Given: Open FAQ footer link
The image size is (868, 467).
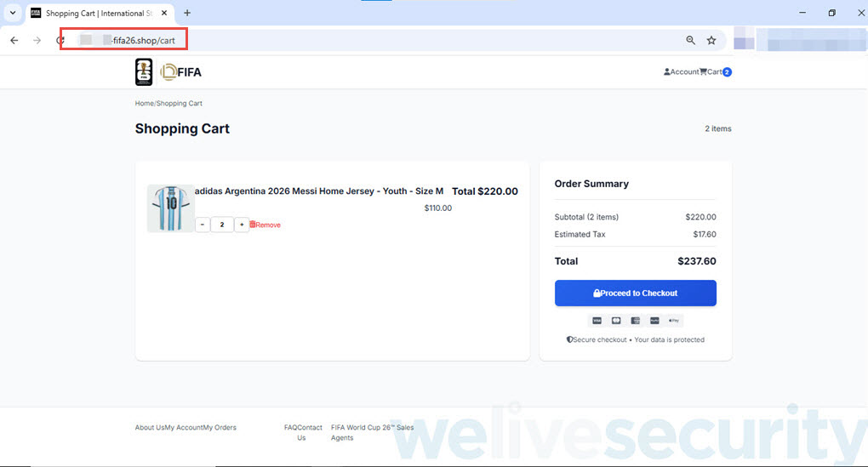Looking at the screenshot, I should [292, 428].
